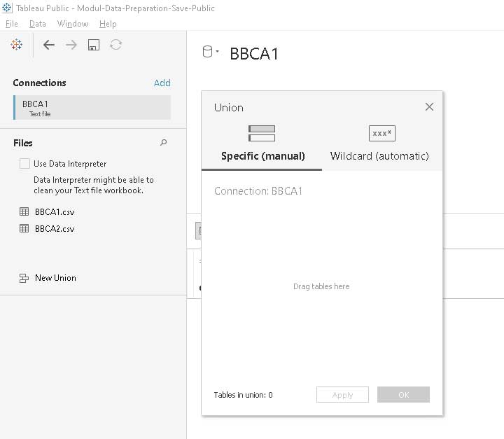
Task: Go back with the left arrow icon
Action: [48, 45]
